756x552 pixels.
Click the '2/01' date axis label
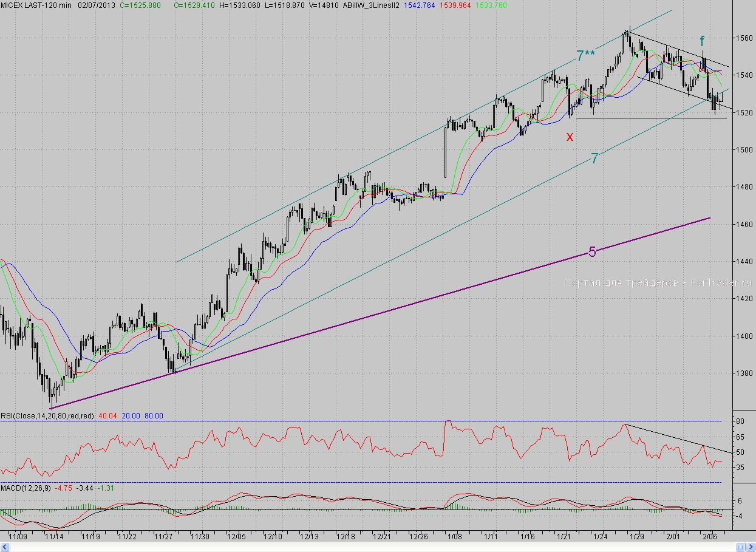(673, 537)
